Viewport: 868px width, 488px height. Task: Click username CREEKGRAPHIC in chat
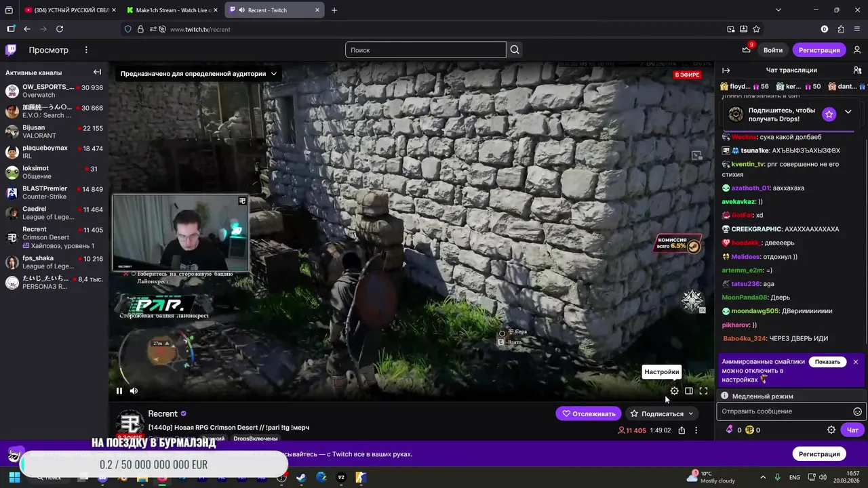(756, 229)
